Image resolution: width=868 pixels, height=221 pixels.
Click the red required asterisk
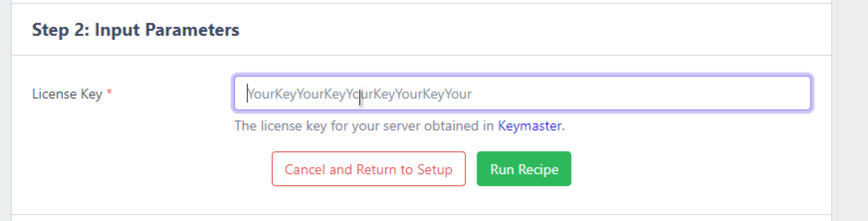pos(109,93)
